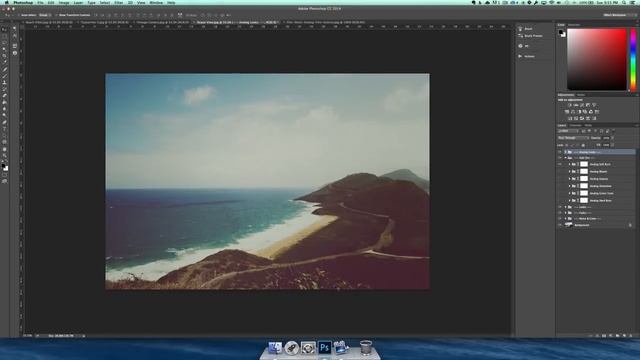The height and width of the screenshot is (360, 640).
Task: Expand the Analog Looks group
Action: [x=565, y=152]
